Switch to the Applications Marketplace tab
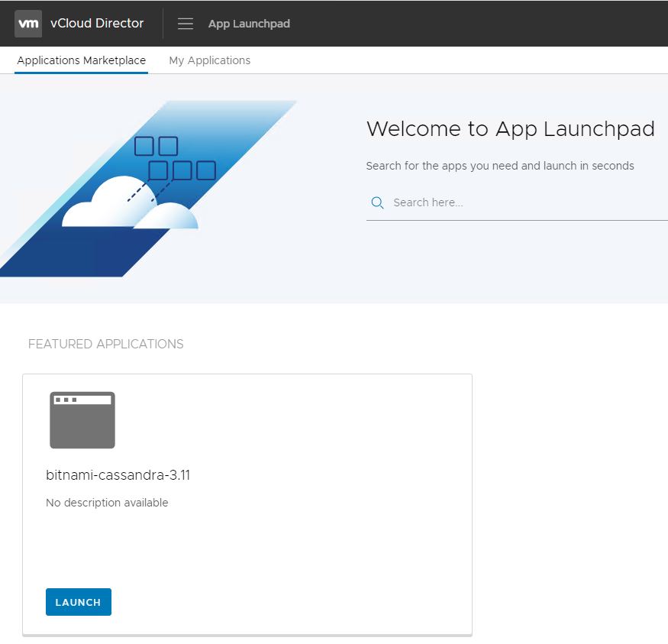Viewport: 668px width, 644px height. coord(81,60)
